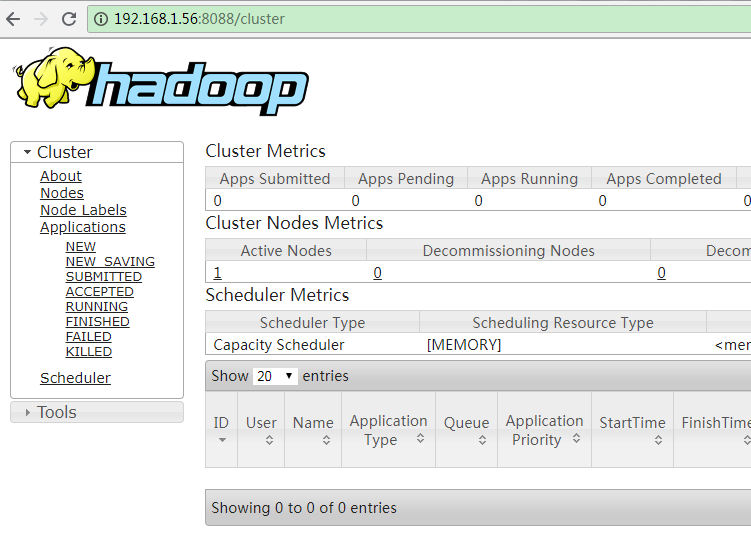Open the Nodes page link

pos(62,193)
